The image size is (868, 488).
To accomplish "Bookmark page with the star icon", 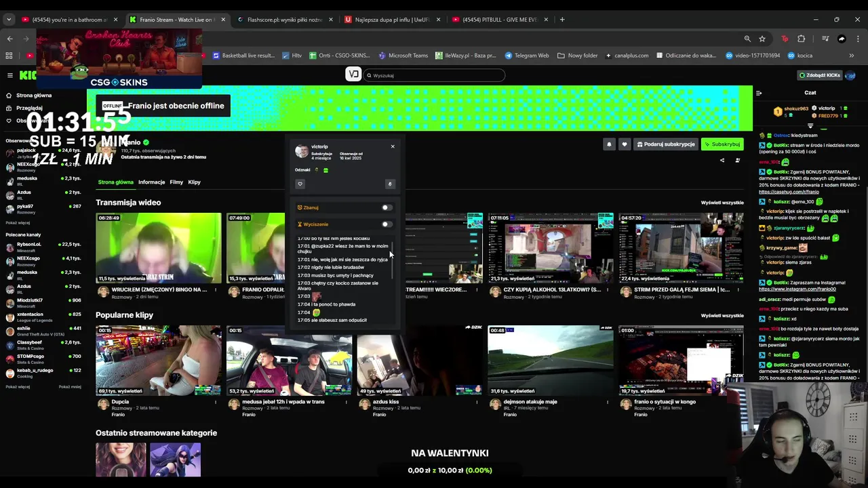I will coord(762,39).
